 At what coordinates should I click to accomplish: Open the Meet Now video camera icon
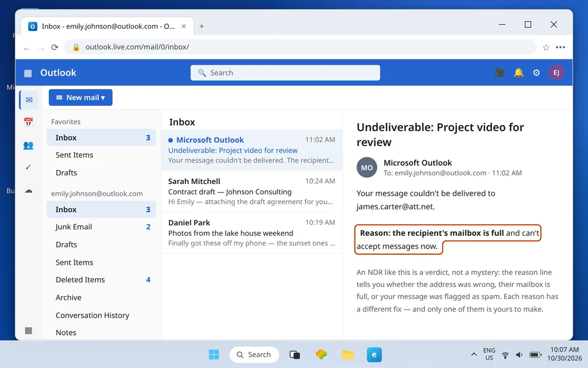(500, 72)
